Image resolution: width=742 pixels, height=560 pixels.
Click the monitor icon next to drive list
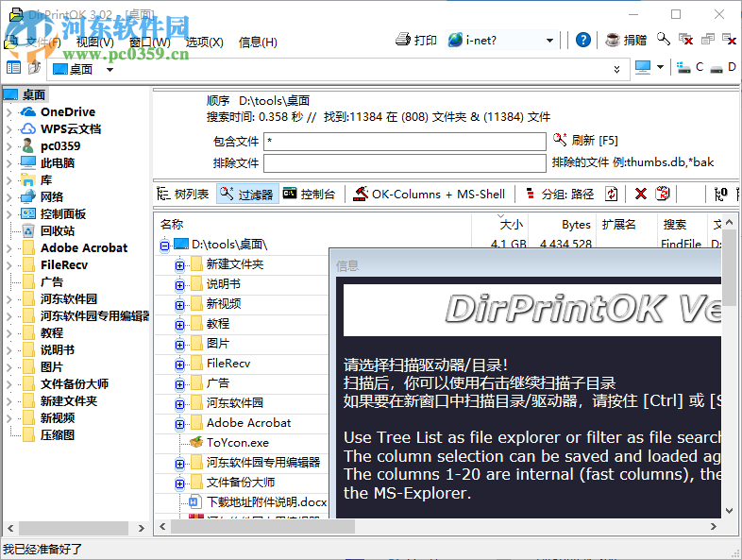click(x=643, y=67)
